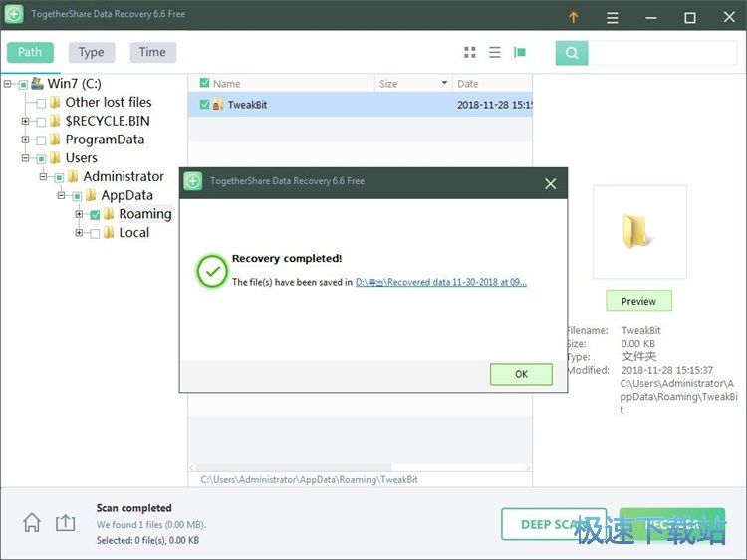This screenshot has height=560, width=747.
Task: Switch to list view layout
Action: [494, 52]
